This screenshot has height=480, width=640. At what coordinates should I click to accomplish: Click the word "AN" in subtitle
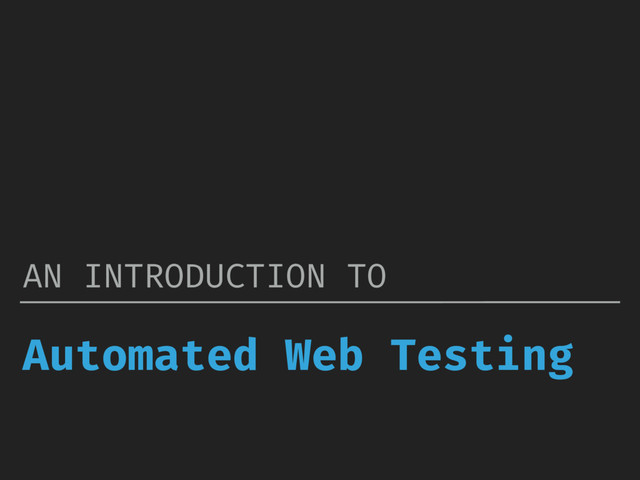pyautogui.click(x=42, y=276)
